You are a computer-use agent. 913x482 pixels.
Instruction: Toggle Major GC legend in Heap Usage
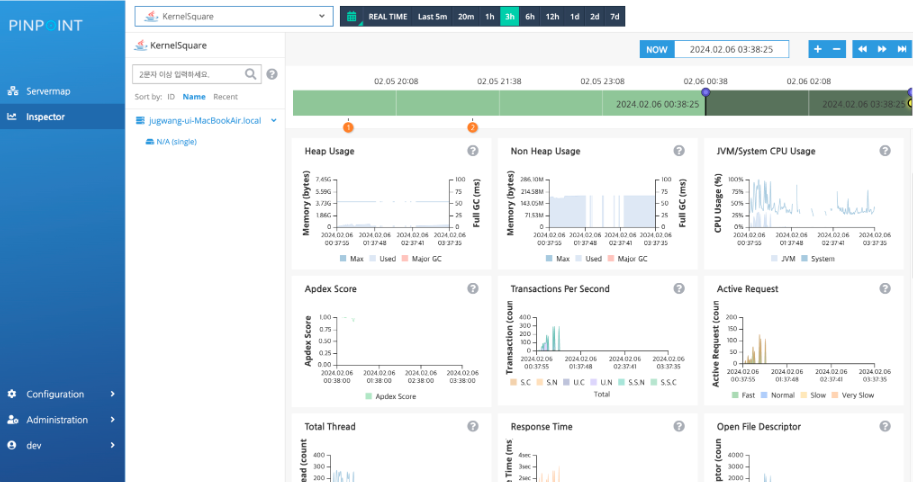422,258
